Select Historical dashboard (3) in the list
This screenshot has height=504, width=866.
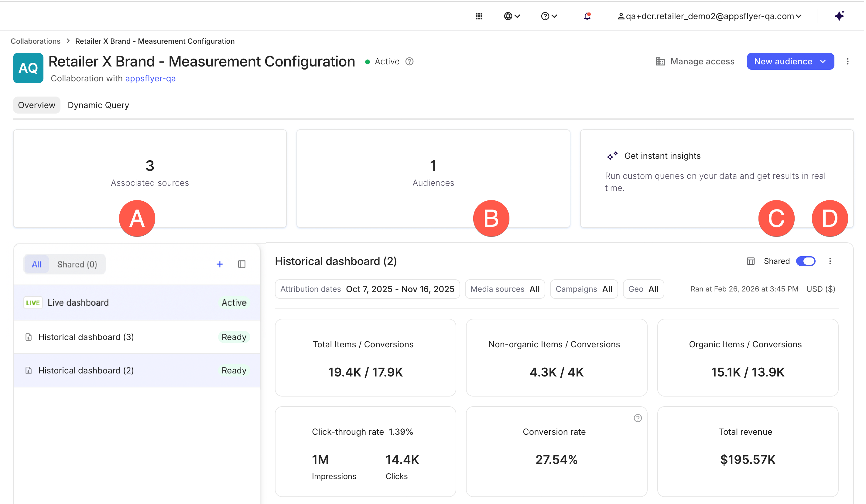pos(137,337)
